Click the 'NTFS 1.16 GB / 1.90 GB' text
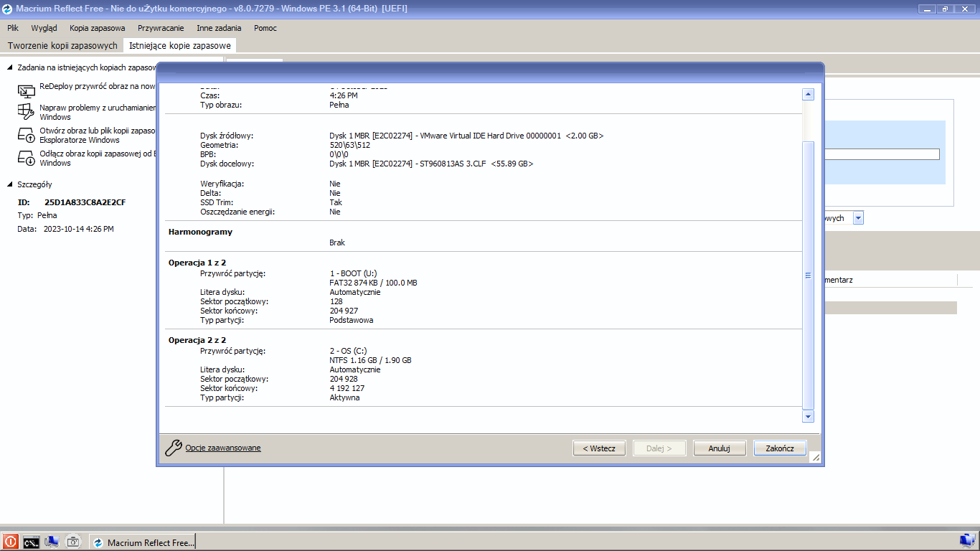This screenshot has height=551, width=980. click(370, 360)
